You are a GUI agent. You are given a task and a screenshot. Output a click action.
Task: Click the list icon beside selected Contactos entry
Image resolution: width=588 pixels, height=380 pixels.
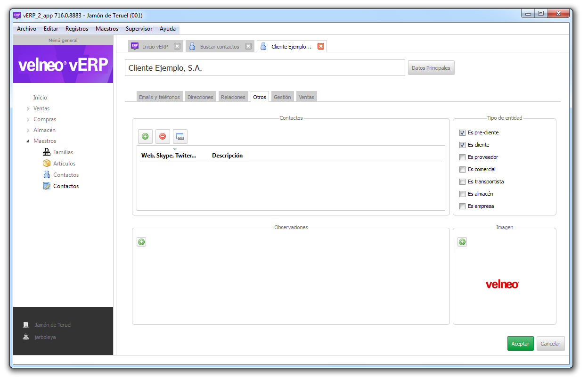coord(47,186)
